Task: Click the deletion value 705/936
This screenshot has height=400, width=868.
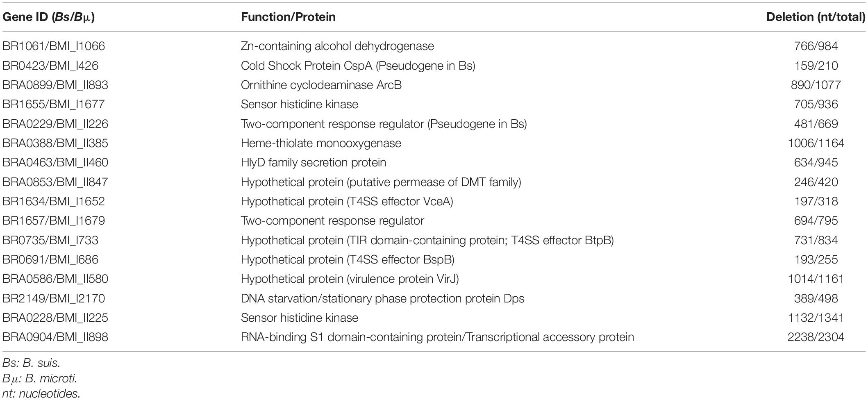Action: [816, 104]
